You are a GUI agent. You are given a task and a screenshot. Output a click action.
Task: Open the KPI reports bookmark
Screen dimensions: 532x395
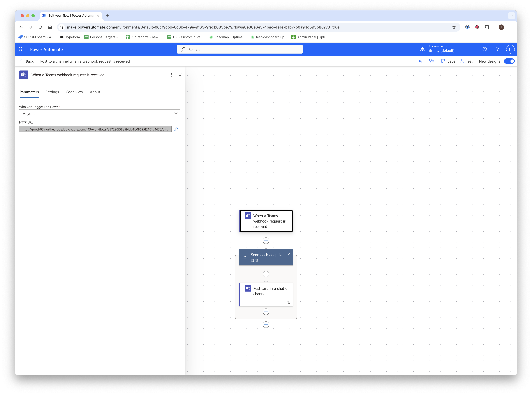143,37
